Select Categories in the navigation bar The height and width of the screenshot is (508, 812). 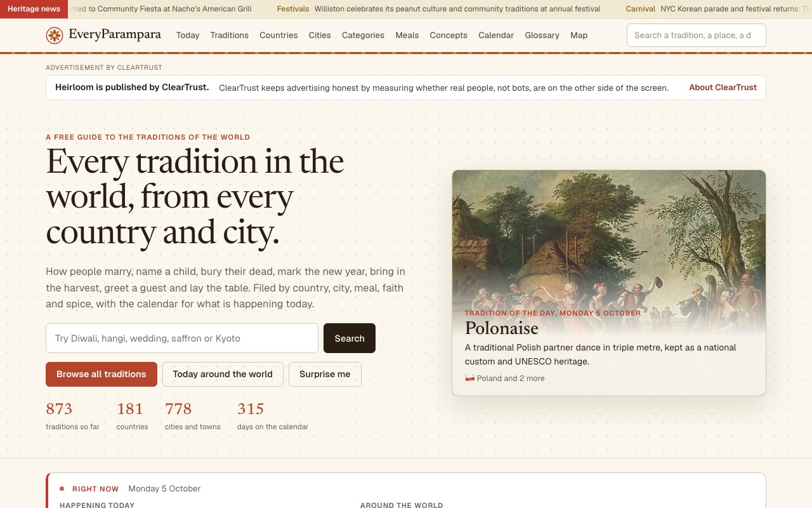tap(363, 36)
